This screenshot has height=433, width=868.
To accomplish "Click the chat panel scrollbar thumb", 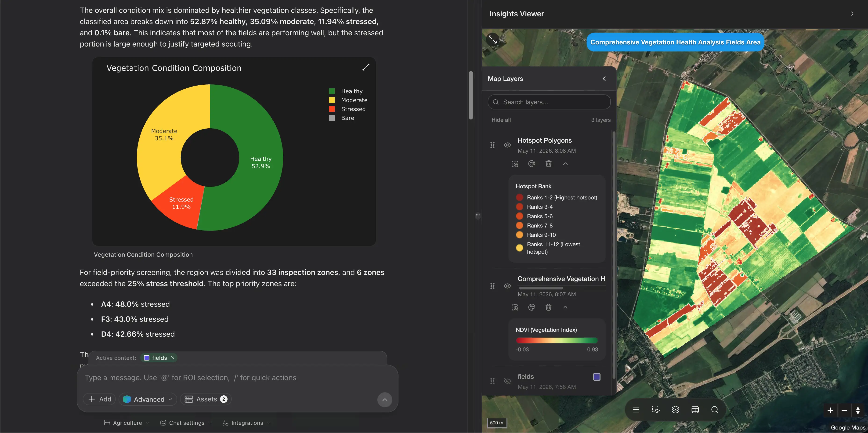I will pyautogui.click(x=471, y=95).
